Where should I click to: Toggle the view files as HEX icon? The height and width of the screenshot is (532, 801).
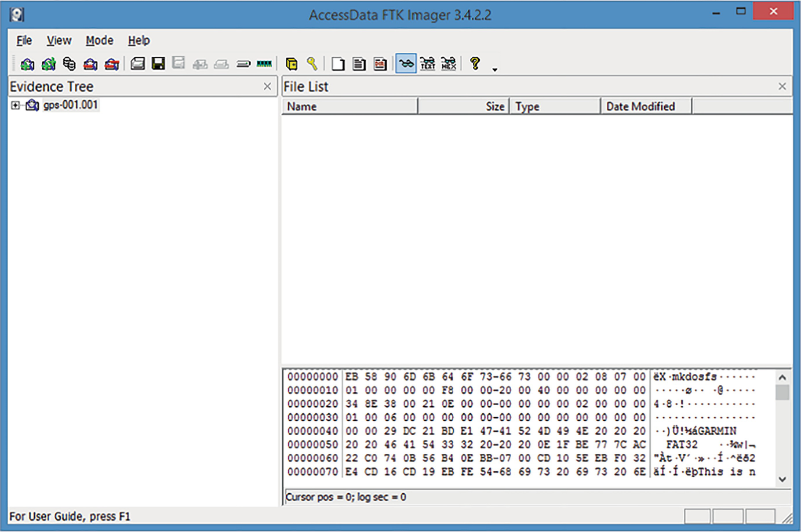pos(449,63)
